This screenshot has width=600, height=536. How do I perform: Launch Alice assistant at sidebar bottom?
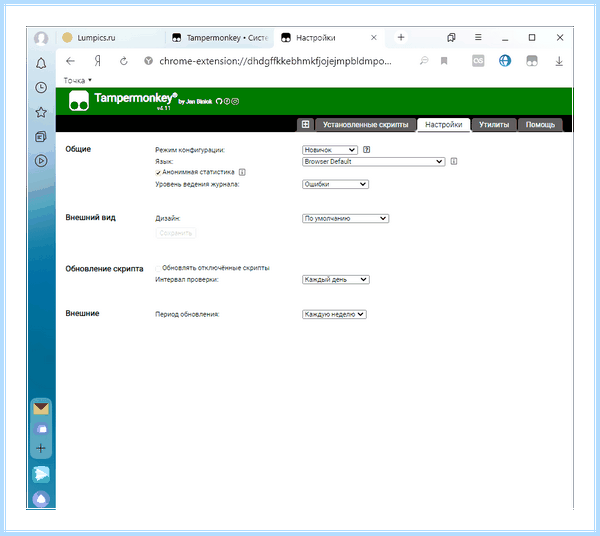[41, 499]
